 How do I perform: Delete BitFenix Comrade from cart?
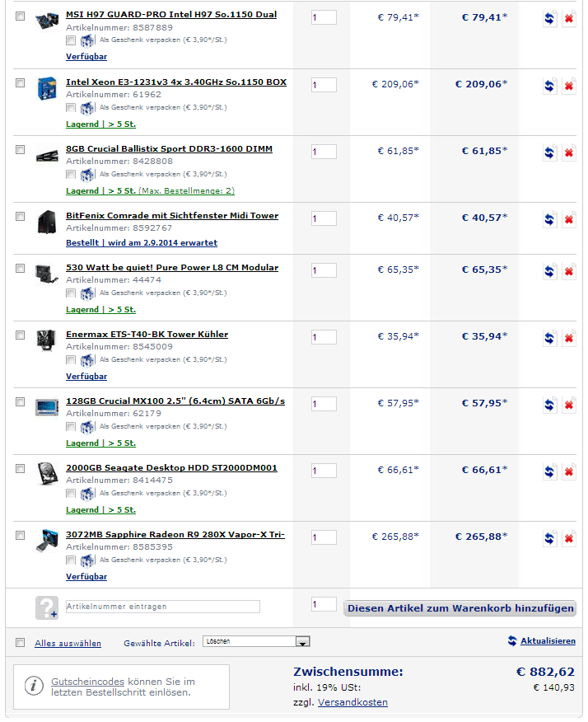click(x=569, y=219)
